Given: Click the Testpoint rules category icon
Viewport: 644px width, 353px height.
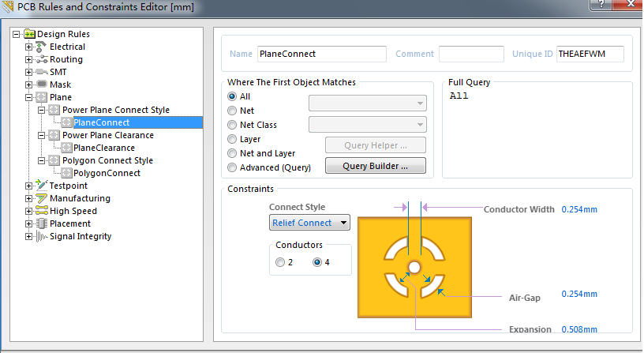Looking at the screenshot, I should [41, 185].
